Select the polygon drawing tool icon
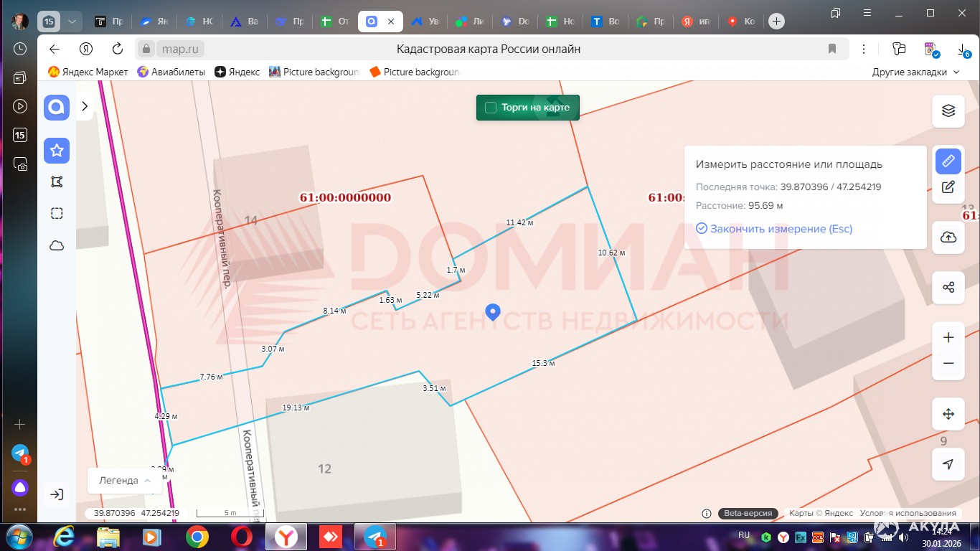Viewport: 980px width, 551px height. (57, 182)
